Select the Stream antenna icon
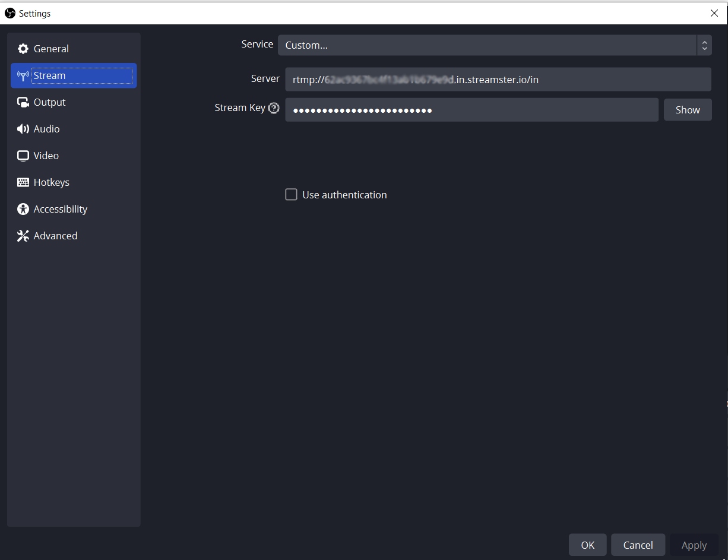The height and width of the screenshot is (560, 728). 23,75
